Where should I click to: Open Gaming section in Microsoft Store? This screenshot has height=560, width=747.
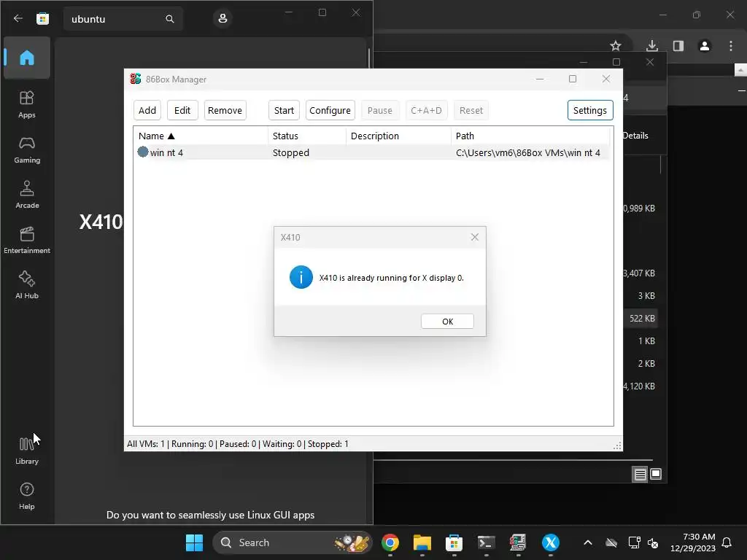(27, 149)
